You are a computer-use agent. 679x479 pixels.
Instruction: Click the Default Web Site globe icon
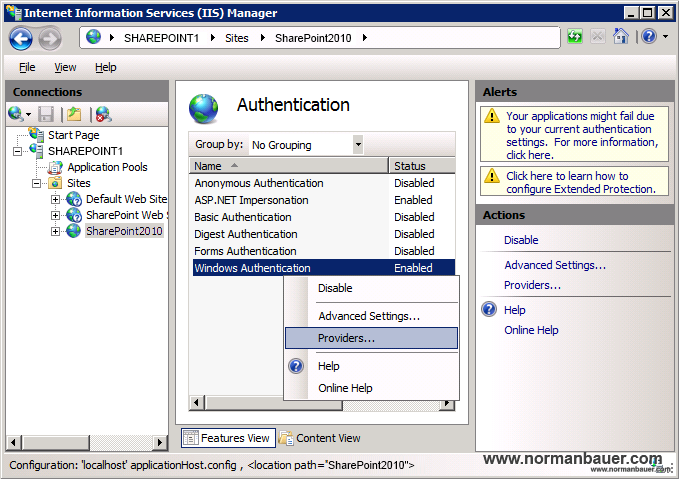74,199
